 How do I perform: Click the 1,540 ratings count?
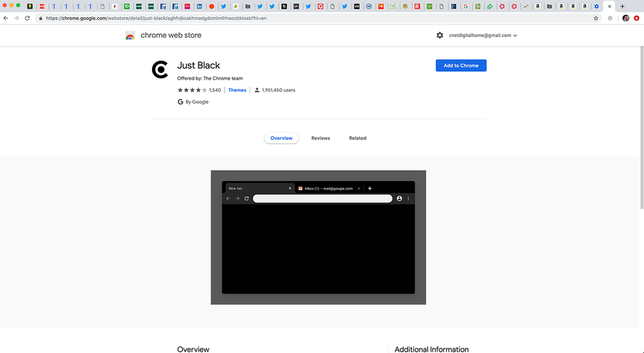215,90
